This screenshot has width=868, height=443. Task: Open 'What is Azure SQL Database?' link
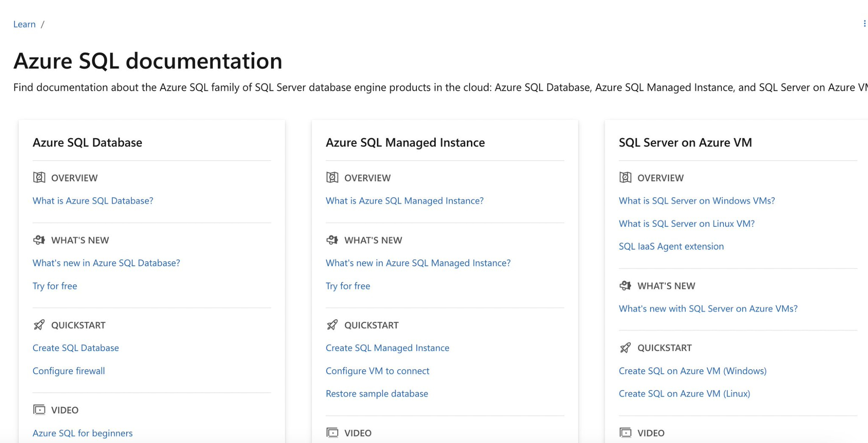point(93,201)
